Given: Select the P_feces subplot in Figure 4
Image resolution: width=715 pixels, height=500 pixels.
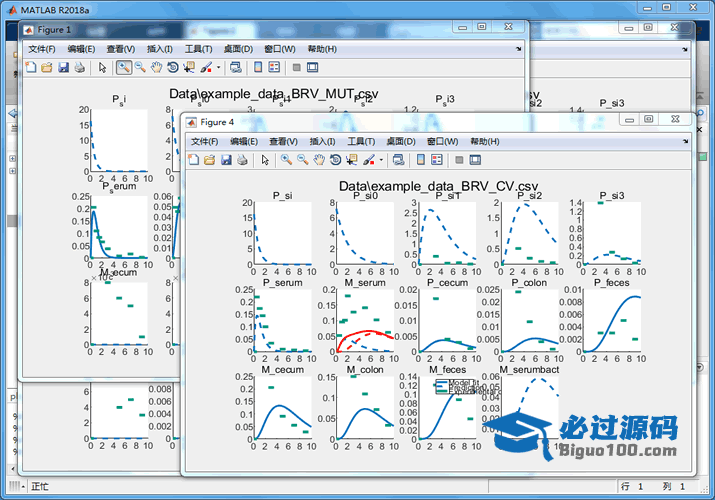Looking at the screenshot, I should 612,320.
